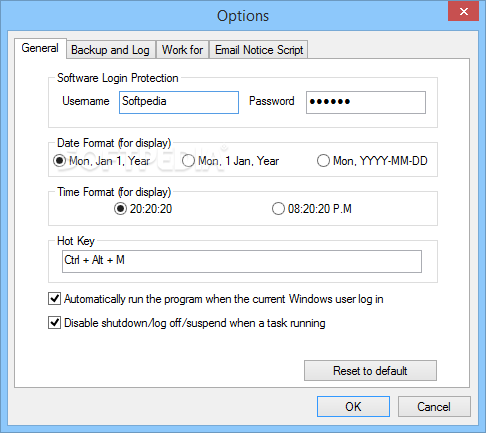
Task: Close the Options window
Action: coord(463,12)
